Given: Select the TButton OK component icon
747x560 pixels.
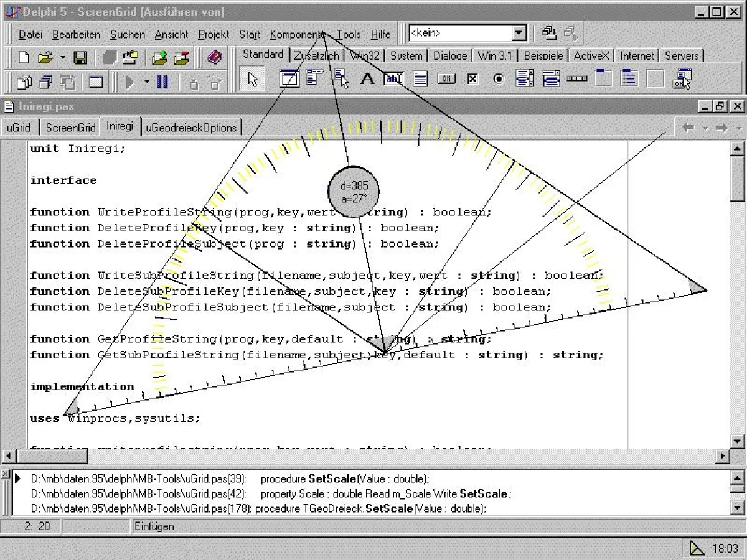Looking at the screenshot, I should click(x=446, y=79).
